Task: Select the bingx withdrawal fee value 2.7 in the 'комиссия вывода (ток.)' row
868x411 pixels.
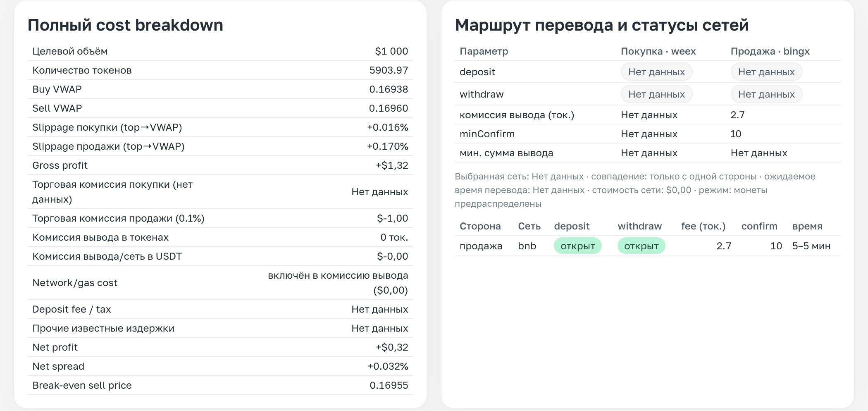Action: click(737, 115)
